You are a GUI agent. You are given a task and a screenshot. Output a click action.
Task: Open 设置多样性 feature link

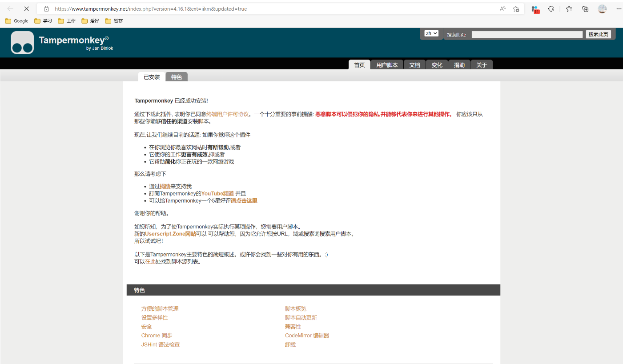coord(155,318)
